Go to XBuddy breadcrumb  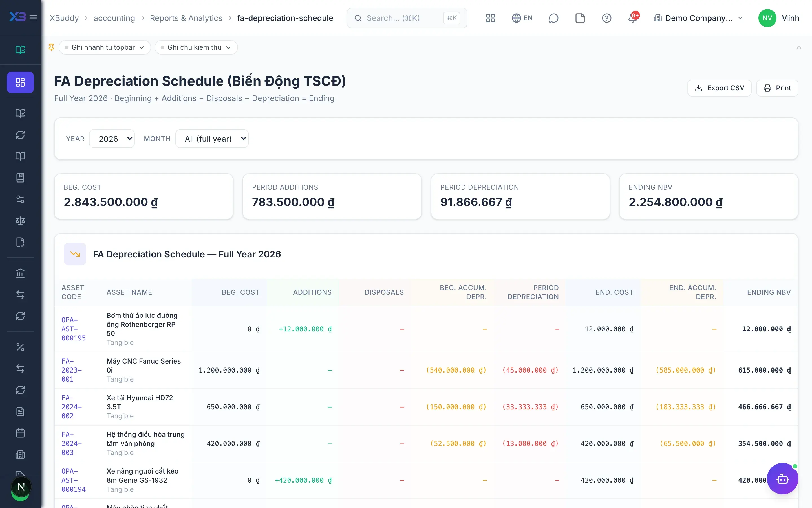[64, 18]
